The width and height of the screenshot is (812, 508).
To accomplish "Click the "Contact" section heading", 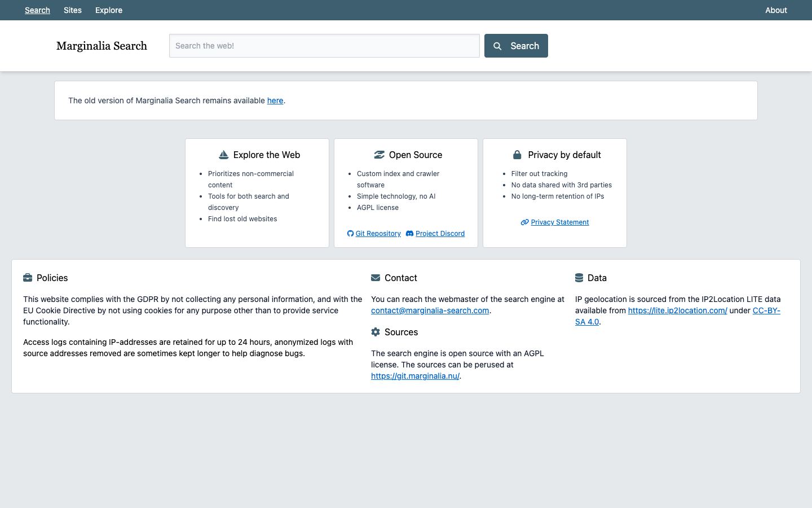I will coord(401,278).
